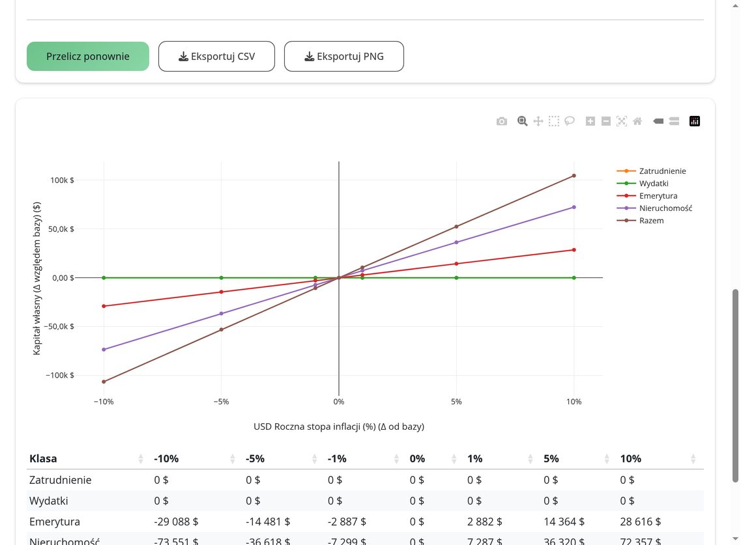This screenshot has height=545, width=756.
Task: Click the 28 616 $ table cell
Action: (640, 522)
